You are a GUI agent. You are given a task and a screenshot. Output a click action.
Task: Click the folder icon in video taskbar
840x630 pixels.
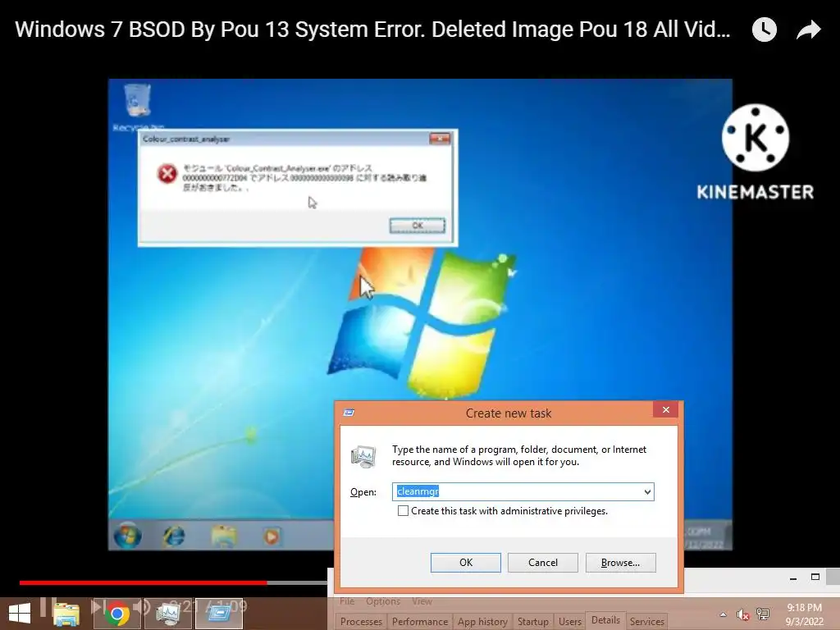coord(223,536)
